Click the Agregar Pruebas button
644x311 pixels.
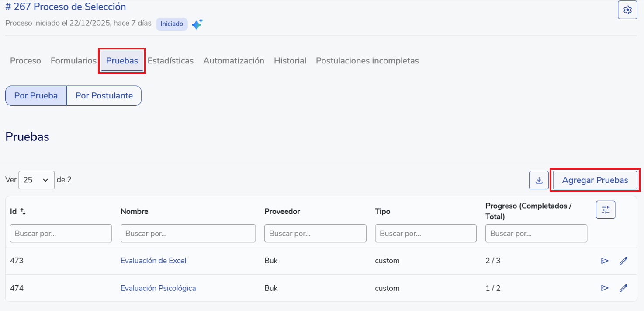pos(595,180)
